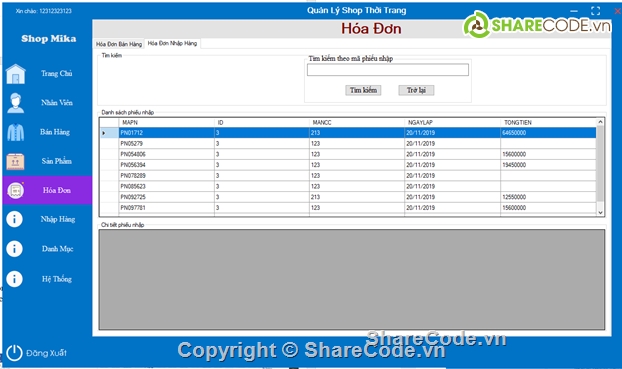Click the fullscreen icon in title bar
This screenshot has width=622, height=369.
[595, 11]
